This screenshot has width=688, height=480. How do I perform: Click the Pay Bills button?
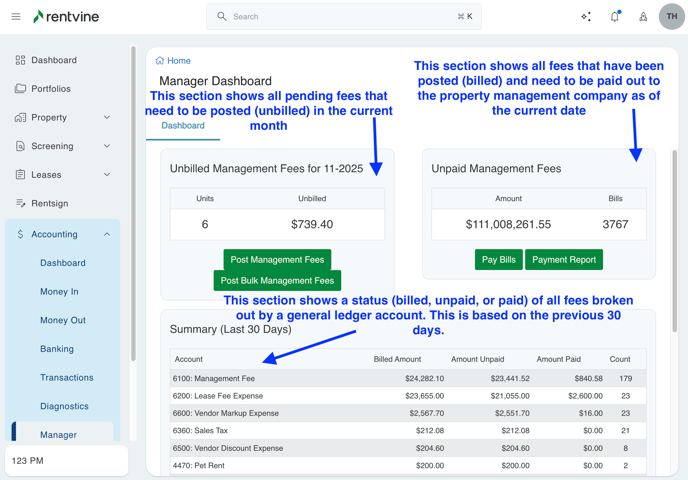[498, 260]
